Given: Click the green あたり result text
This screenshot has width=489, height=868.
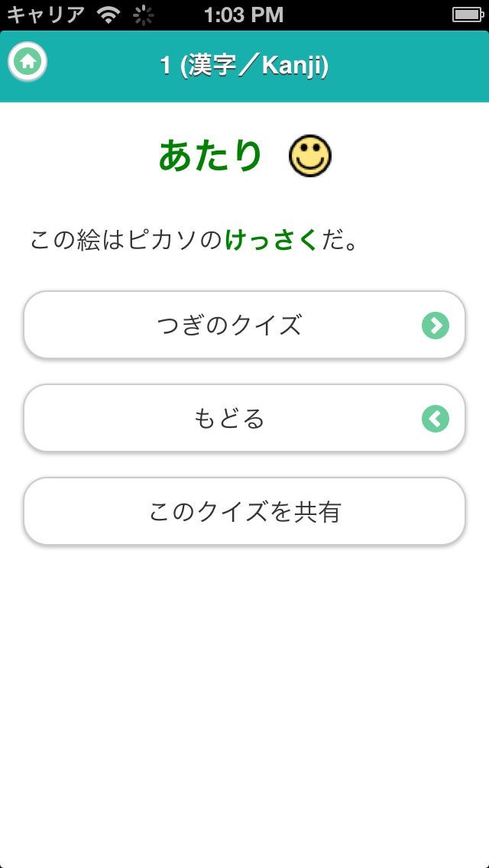Looking at the screenshot, I should tap(210, 156).
